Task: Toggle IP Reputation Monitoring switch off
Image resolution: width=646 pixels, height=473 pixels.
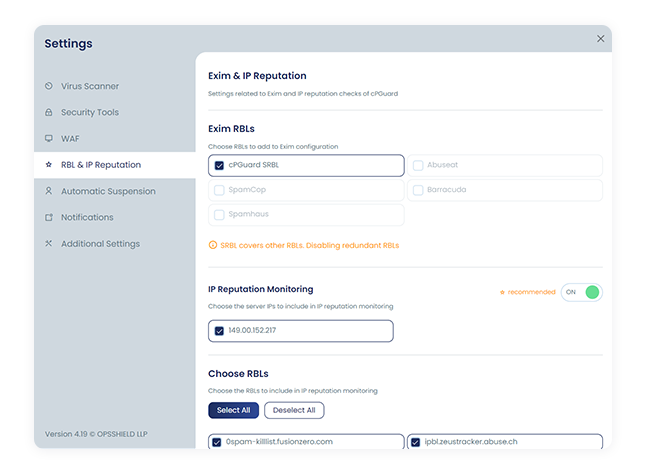Action: point(582,292)
